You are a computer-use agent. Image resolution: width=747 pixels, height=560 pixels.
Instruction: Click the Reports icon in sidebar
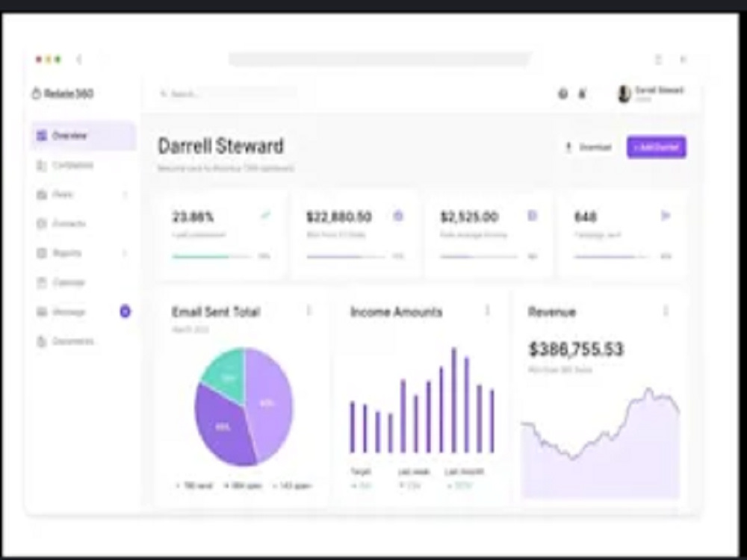tap(42, 253)
